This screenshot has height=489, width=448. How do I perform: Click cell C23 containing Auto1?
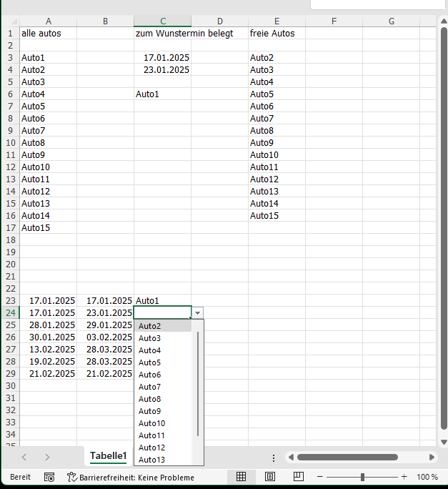pos(163,301)
